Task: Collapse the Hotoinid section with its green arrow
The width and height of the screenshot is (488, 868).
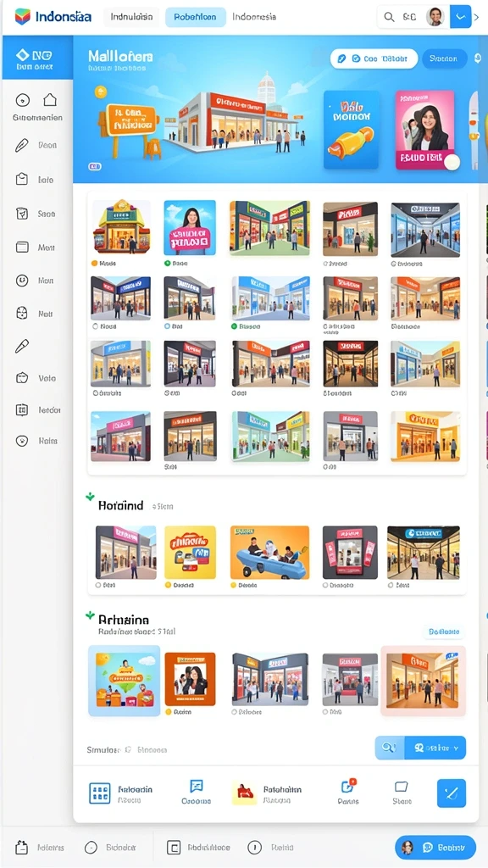Action: click(x=90, y=497)
